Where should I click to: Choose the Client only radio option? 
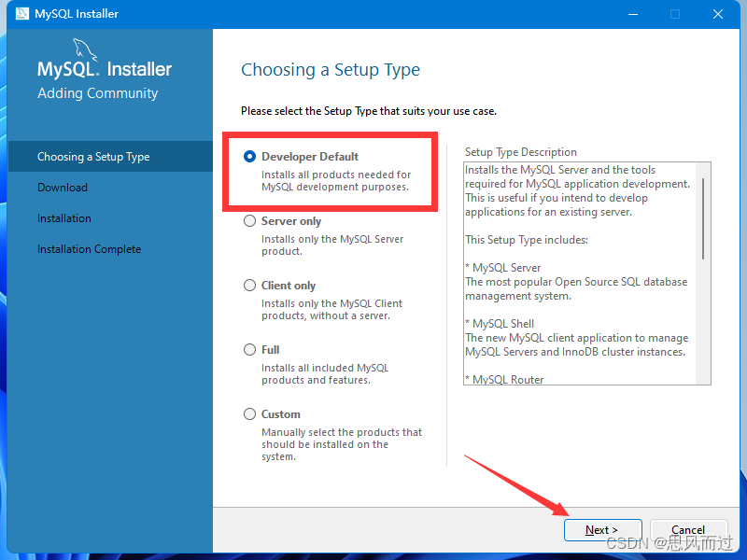(249, 286)
